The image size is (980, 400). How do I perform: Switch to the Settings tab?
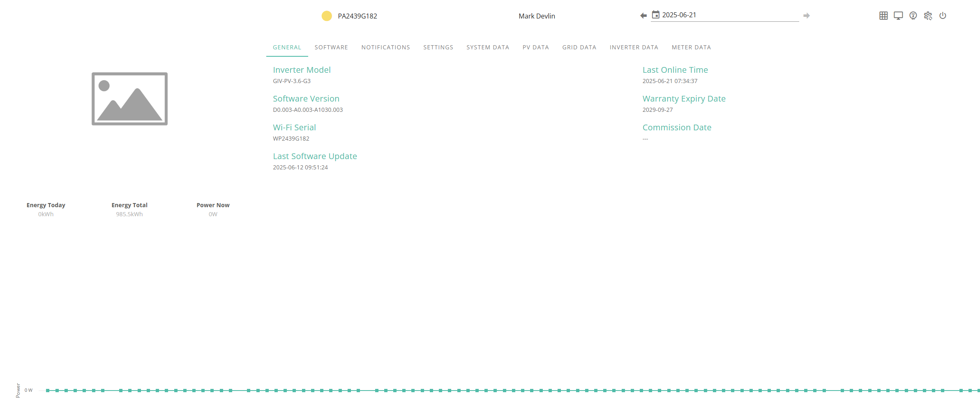pyautogui.click(x=438, y=47)
